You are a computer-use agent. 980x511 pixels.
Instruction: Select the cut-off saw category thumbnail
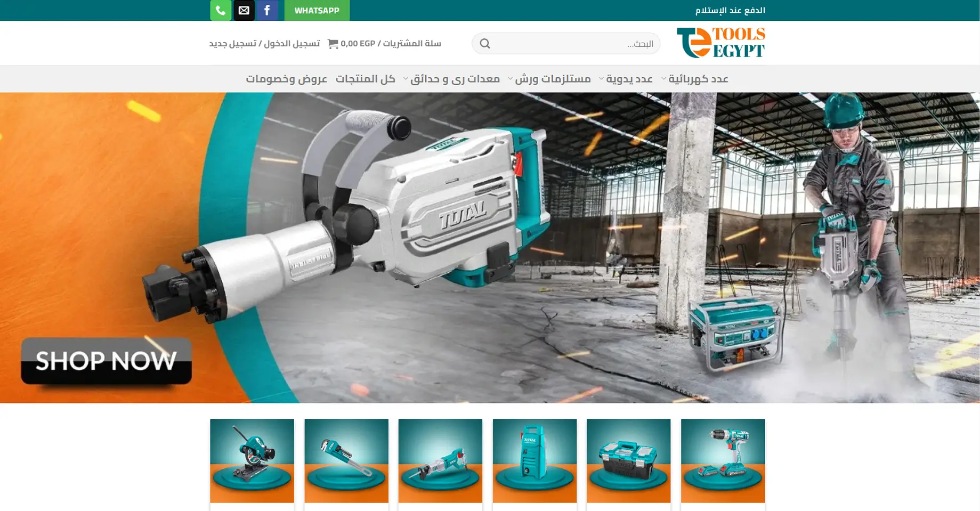252,461
